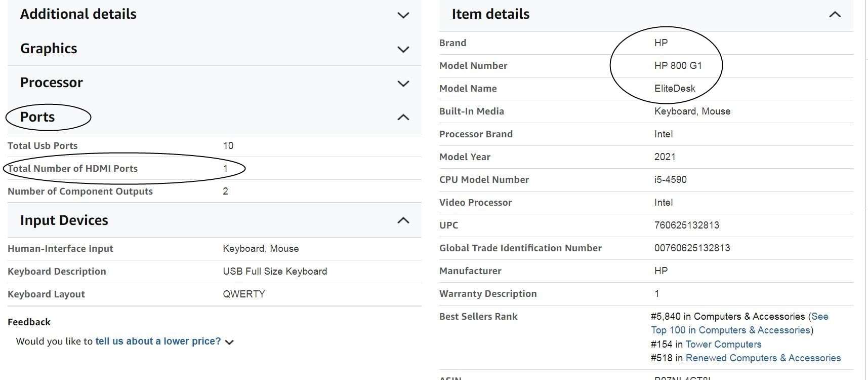Select the Brand label in Item details
Screen dimensions: 868x380
click(452, 43)
